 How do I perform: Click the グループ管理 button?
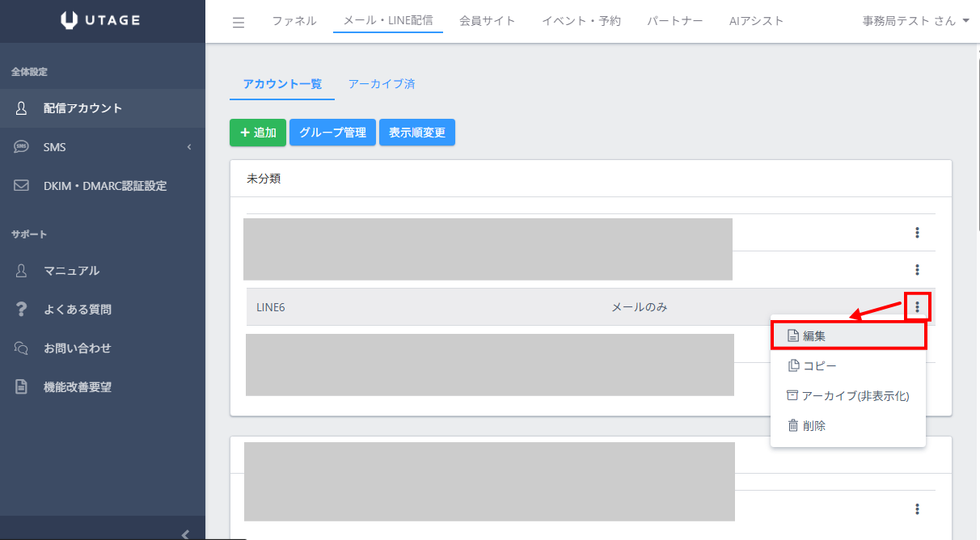click(x=332, y=133)
